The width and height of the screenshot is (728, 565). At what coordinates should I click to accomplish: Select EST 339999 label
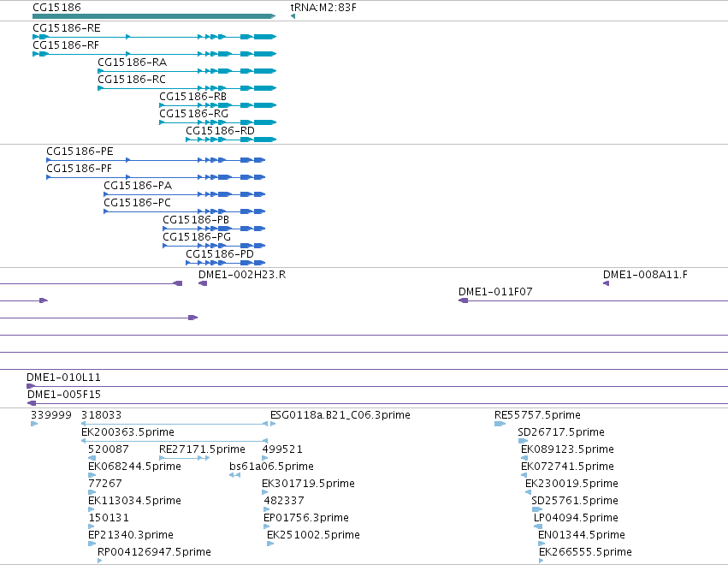tap(51, 415)
